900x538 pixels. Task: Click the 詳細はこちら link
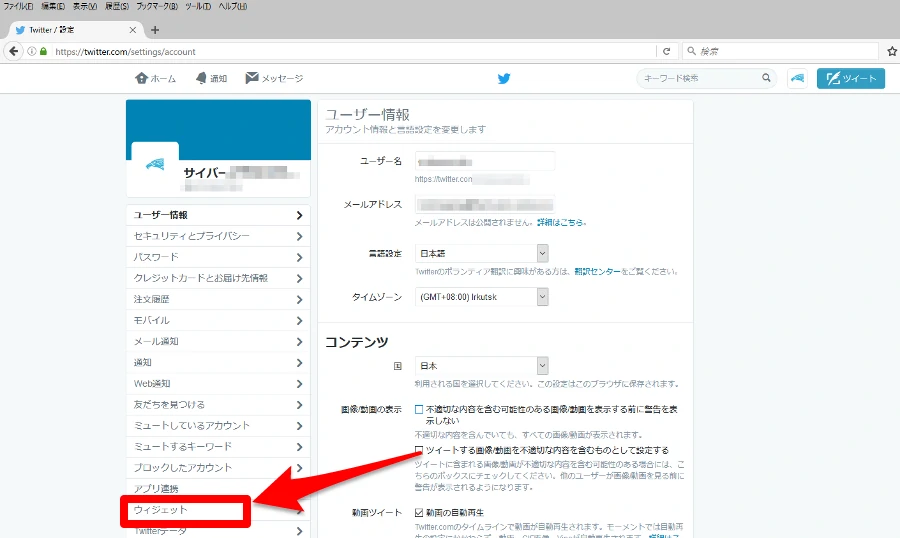pyautogui.click(x=561, y=222)
